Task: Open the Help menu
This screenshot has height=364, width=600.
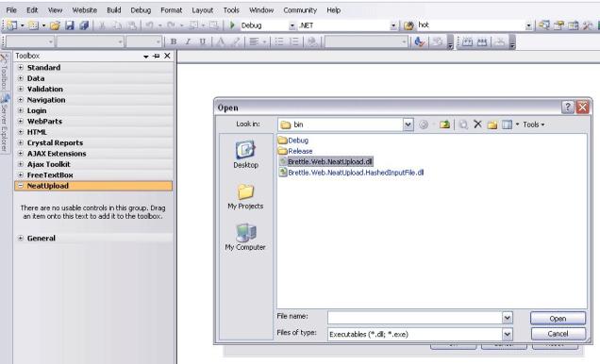Action: tap(333, 10)
